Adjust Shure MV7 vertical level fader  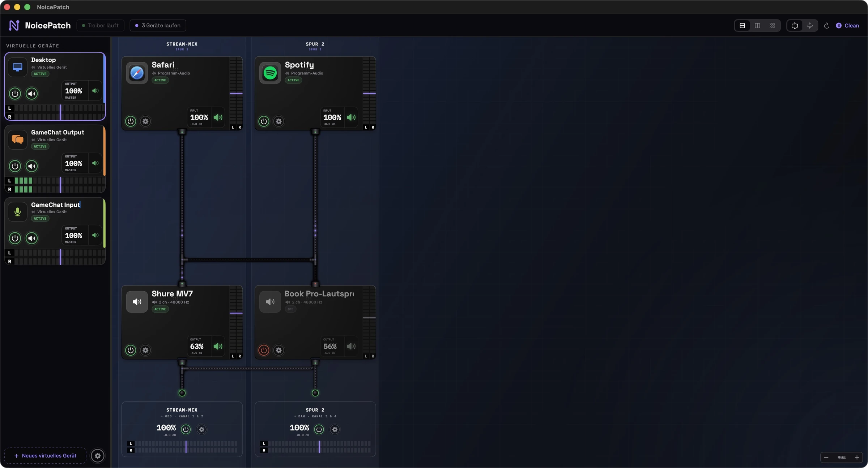pos(236,313)
